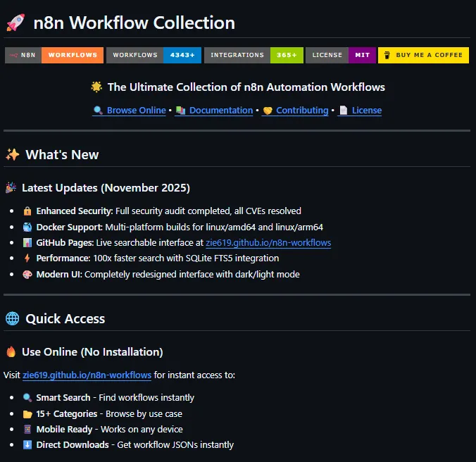Screen dimensions: 476x462
Task: Click '15+ Categories' bold text
Action: [x=67, y=413]
